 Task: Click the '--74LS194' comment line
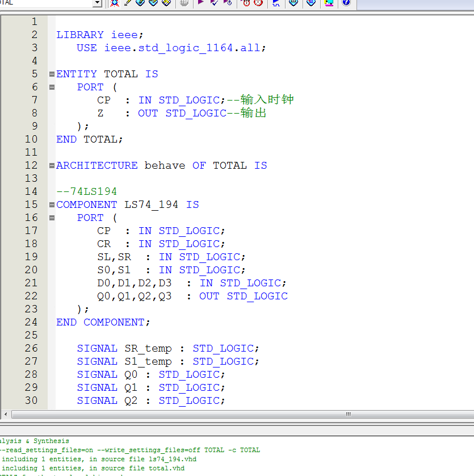[86, 191]
